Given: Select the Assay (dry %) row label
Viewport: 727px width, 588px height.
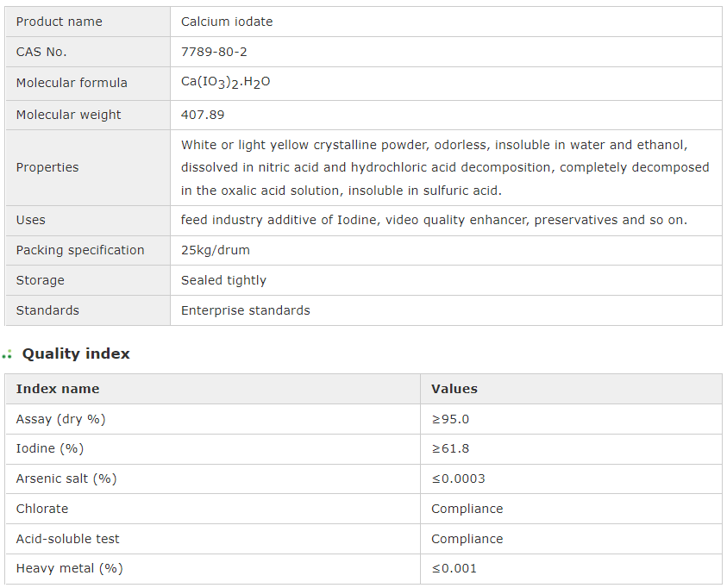Looking at the screenshot, I should click(x=60, y=419).
